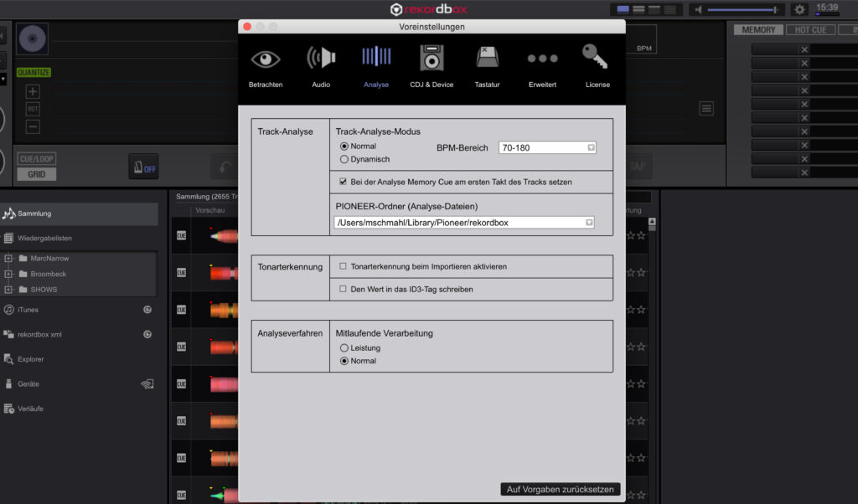The width and height of the screenshot is (858, 504).
Task: Open rekordbox xml in the sidebar
Action: point(39,335)
